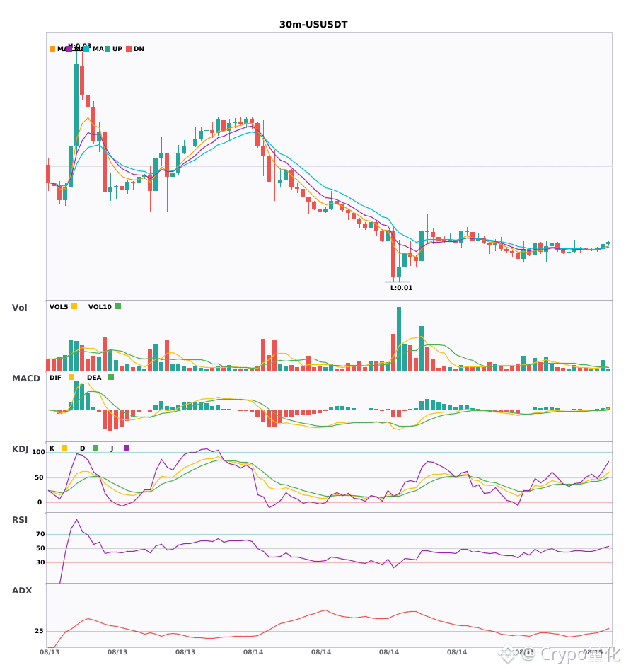This screenshot has width=626, height=672.
Task: Click the DIF legend text
Action: [x=55, y=378]
